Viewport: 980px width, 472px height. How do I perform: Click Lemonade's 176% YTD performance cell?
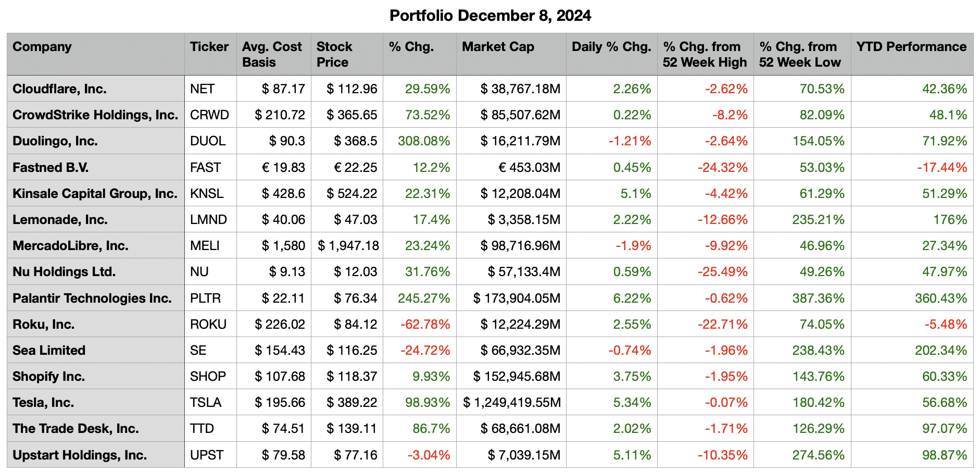(950, 220)
